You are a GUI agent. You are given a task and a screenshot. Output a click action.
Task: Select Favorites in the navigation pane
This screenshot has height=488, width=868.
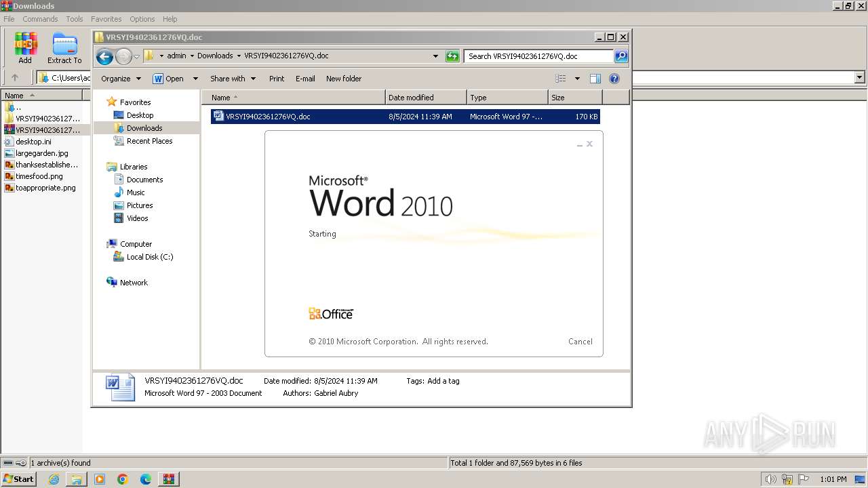pyautogui.click(x=135, y=102)
